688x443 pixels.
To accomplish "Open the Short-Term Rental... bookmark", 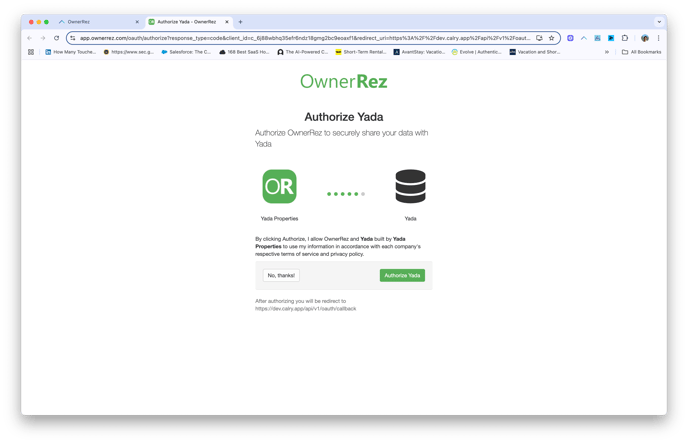I will click(361, 52).
